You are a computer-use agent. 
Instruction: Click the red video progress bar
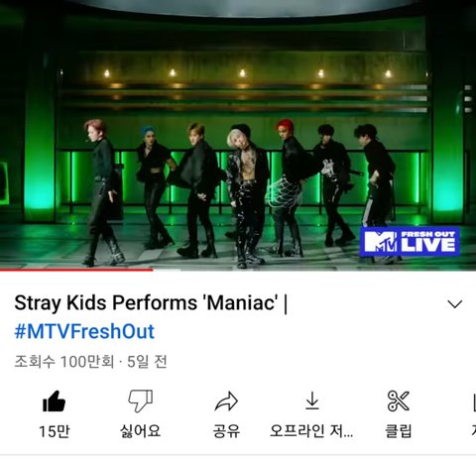click(x=76, y=270)
